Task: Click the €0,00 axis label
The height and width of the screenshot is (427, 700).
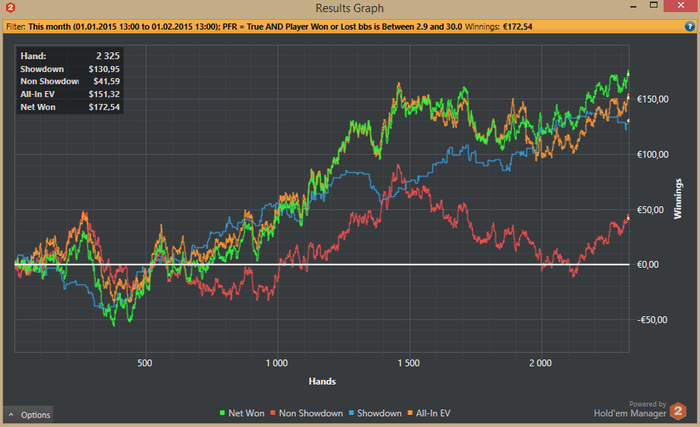Action: coord(647,265)
